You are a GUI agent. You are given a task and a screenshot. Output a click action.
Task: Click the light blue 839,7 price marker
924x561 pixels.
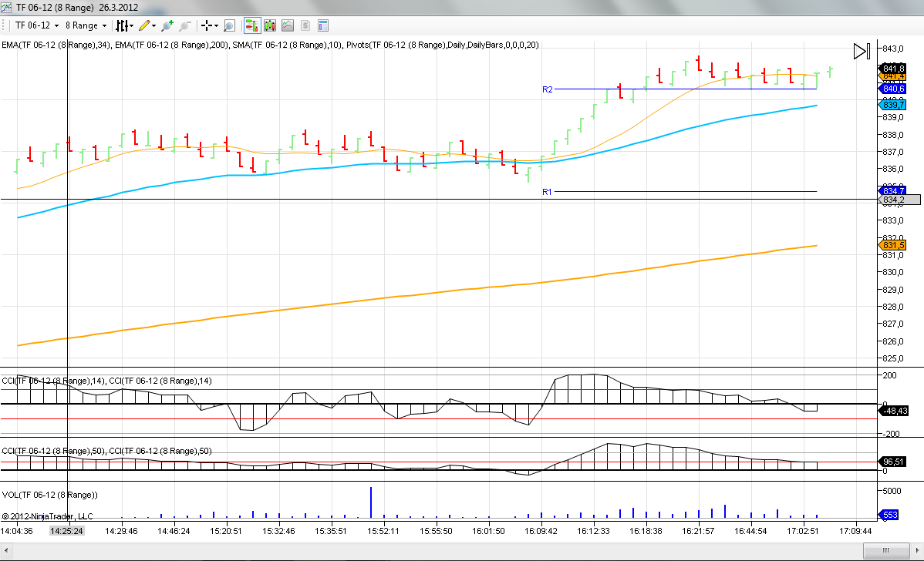(893, 105)
